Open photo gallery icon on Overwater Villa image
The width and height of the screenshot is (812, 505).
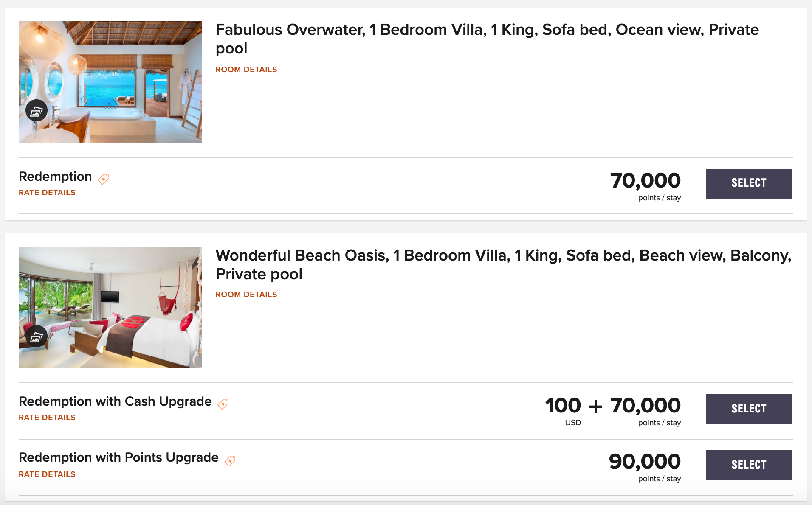point(37,111)
